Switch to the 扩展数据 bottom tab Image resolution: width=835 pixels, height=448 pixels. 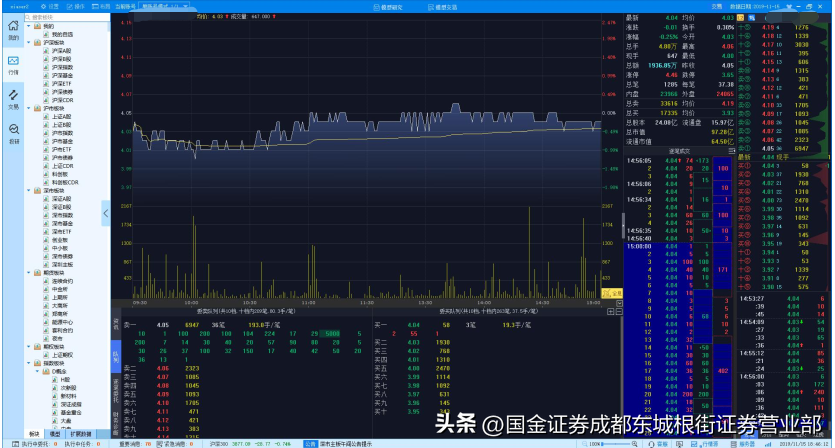[x=80, y=434]
